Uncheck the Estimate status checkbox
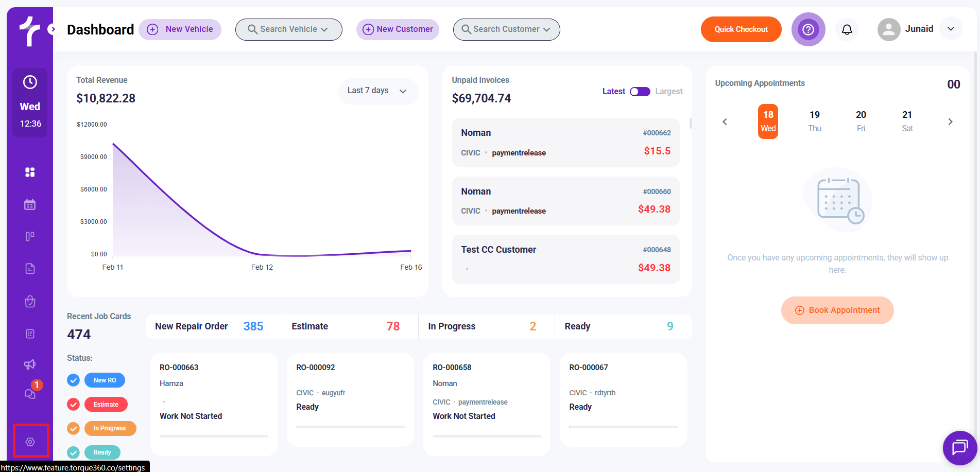980x472 pixels. pos(74,404)
